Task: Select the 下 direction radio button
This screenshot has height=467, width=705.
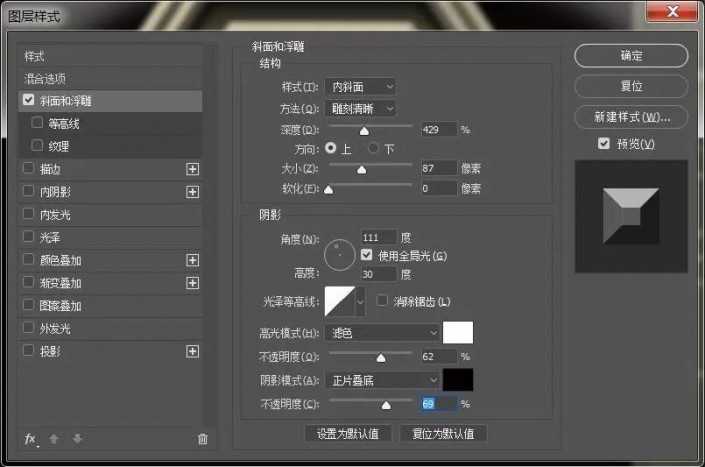Action: 374,148
